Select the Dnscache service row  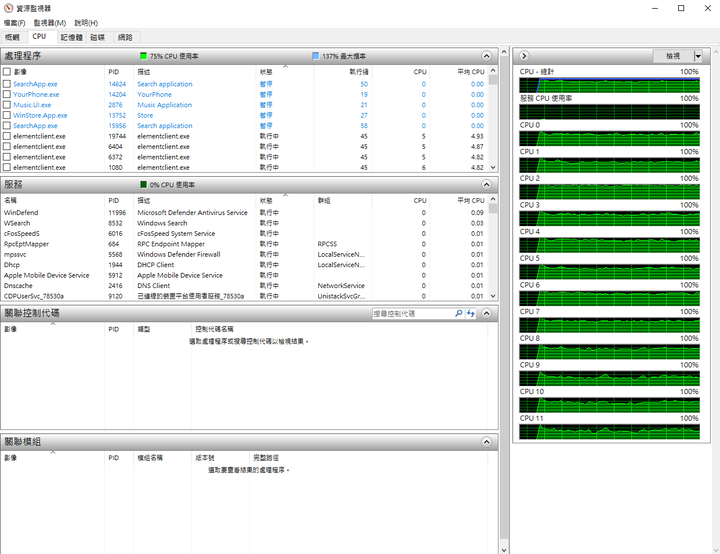pyautogui.click(x=244, y=286)
